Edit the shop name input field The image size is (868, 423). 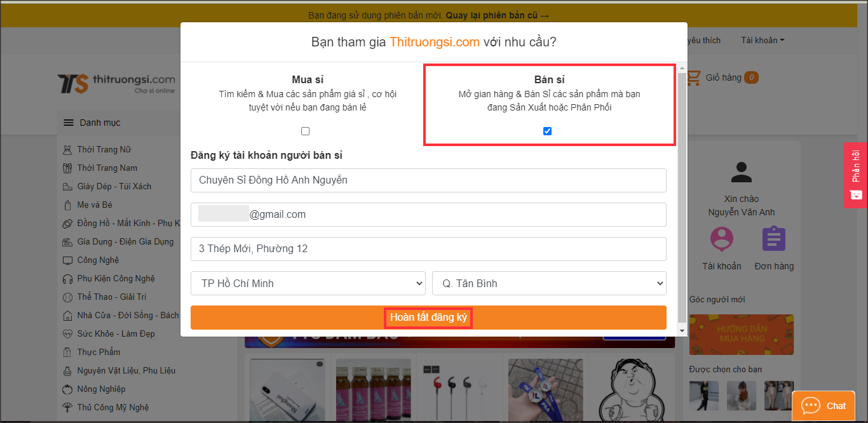point(428,180)
